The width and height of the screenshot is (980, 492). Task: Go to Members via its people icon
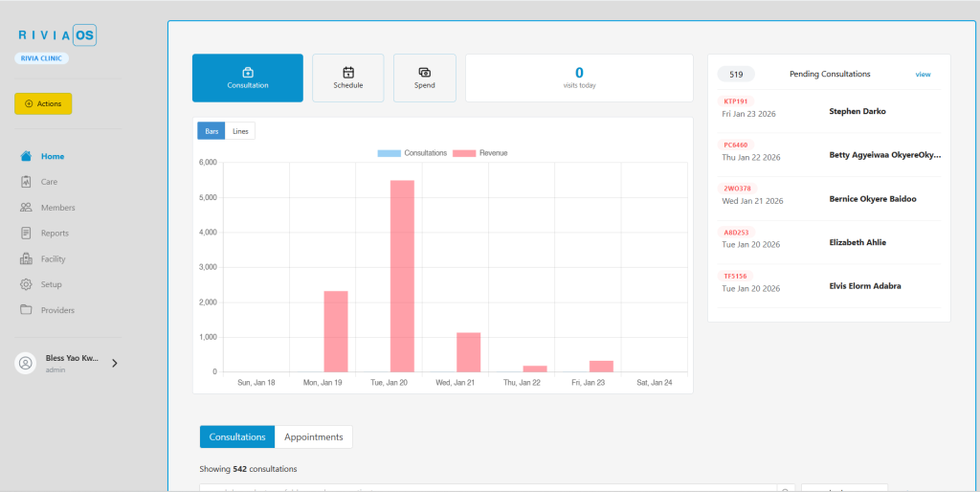click(26, 208)
